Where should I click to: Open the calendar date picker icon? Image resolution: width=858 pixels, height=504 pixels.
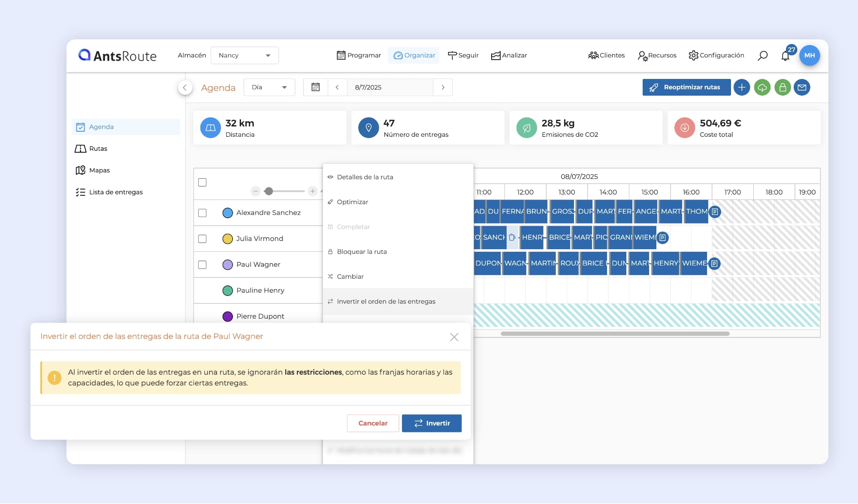pyautogui.click(x=315, y=88)
